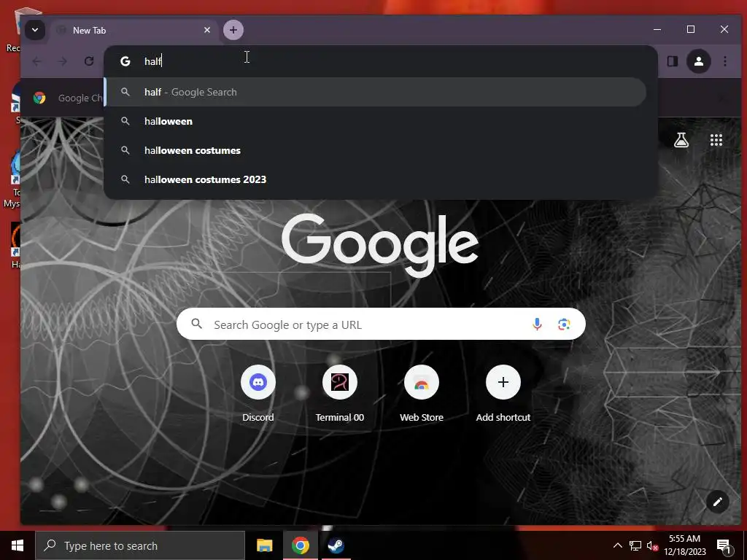Open the clock showing 5:55 AM

[685, 545]
